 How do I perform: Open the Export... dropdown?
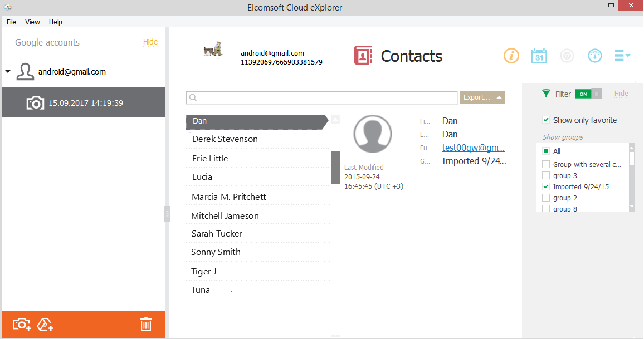point(482,97)
